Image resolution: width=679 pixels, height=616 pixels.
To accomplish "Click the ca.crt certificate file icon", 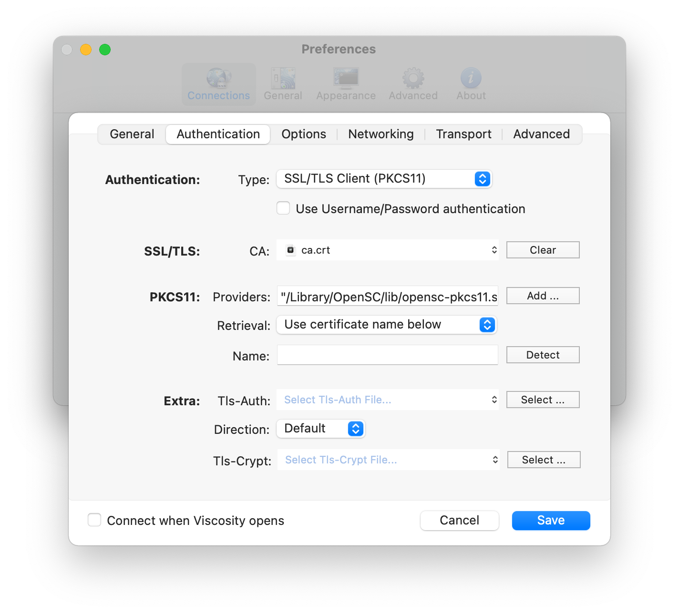I will pos(290,250).
